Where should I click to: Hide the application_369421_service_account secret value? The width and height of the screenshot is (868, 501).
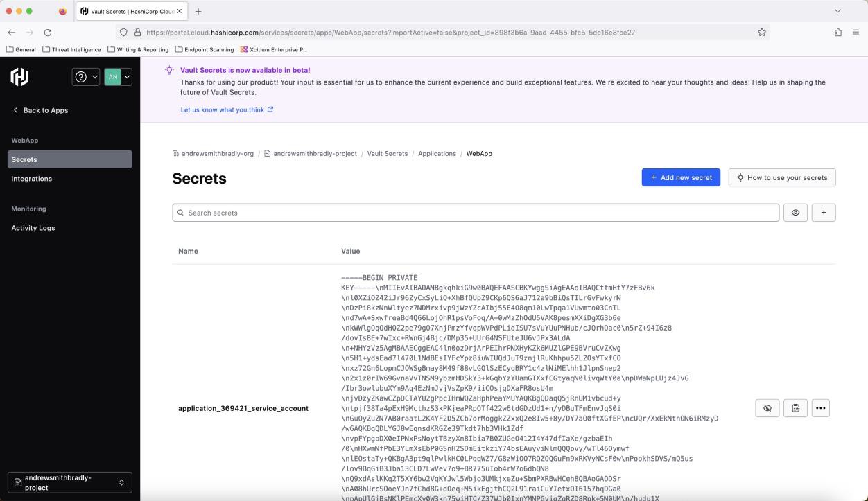point(767,408)
